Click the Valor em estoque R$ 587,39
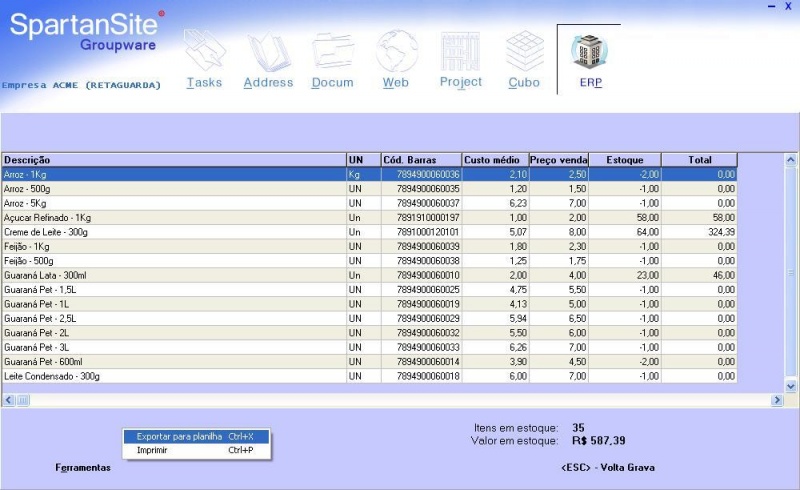Viewport: 800px width, 490px height. point(598,440)
